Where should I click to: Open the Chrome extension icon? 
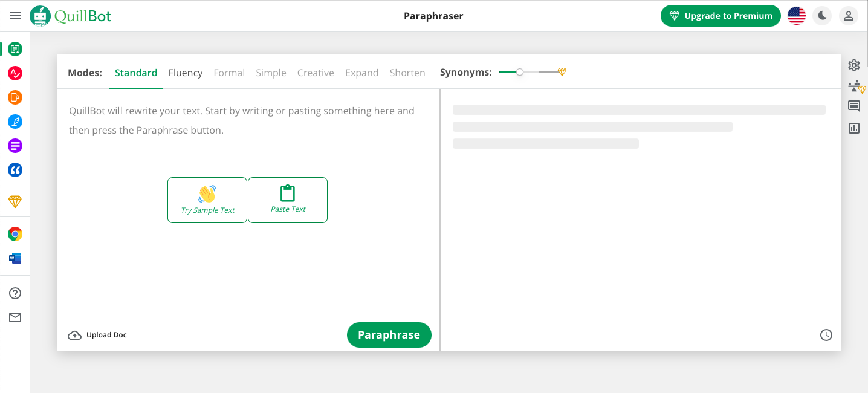[x=15, y=234]
